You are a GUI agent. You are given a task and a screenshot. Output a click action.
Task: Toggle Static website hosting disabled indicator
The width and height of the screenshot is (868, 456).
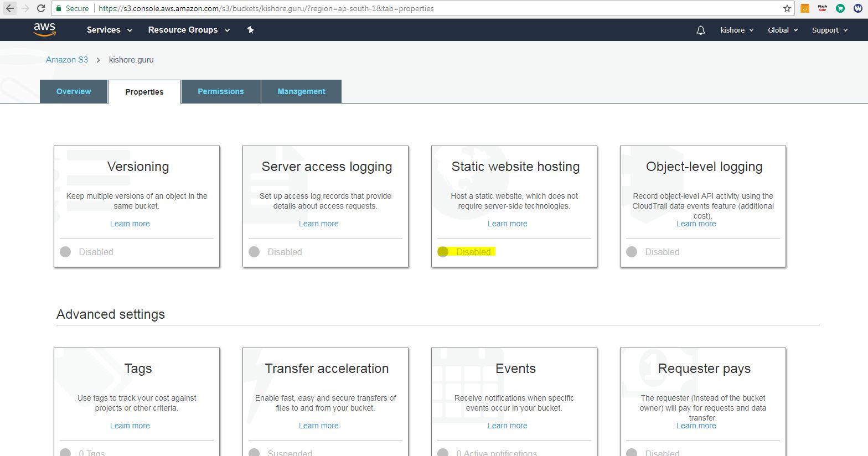[443, 252]
